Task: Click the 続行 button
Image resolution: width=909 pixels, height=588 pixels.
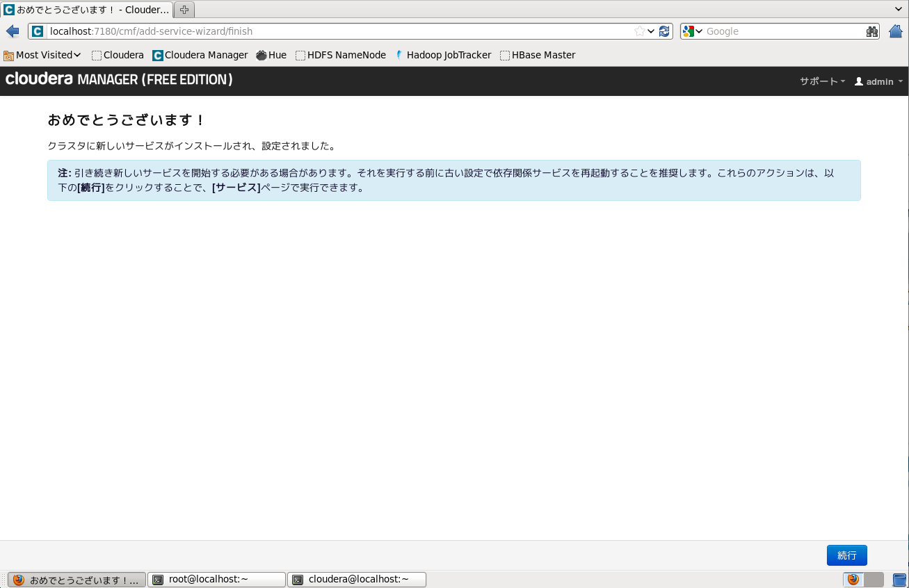Action: [847, 555]
